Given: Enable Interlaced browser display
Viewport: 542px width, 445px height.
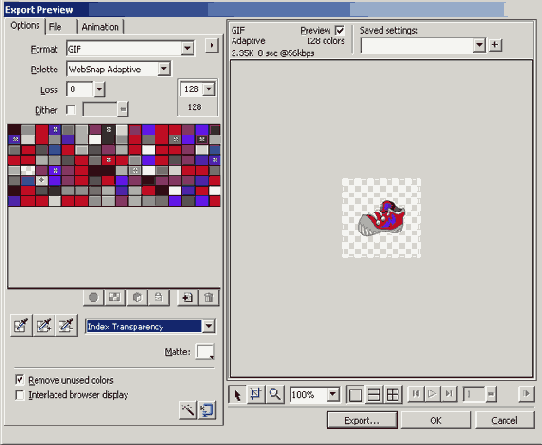Looking at the screenshot, I should click(x=20, y=395).
